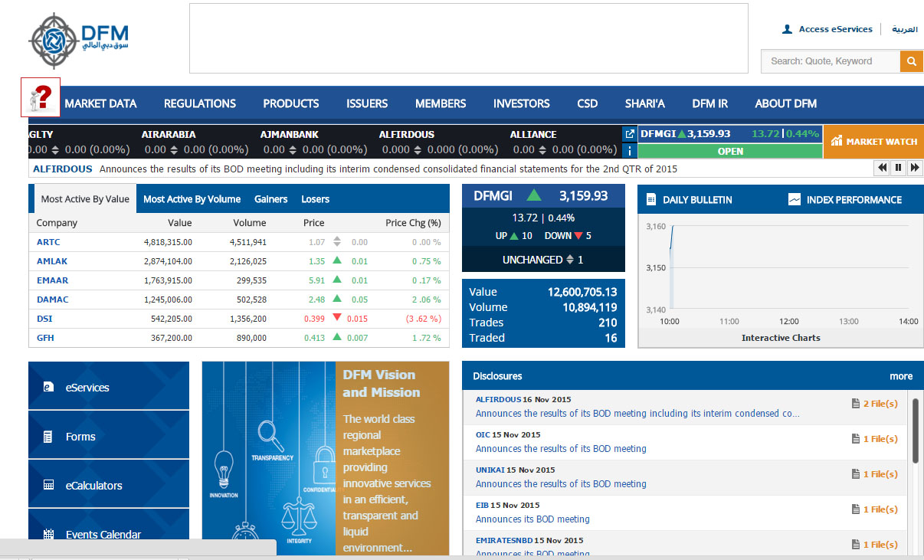The height and width of the screenshot is (560, 924).
Task: Switch to Most Active By Volume tab
Action: tap(192, 199)
